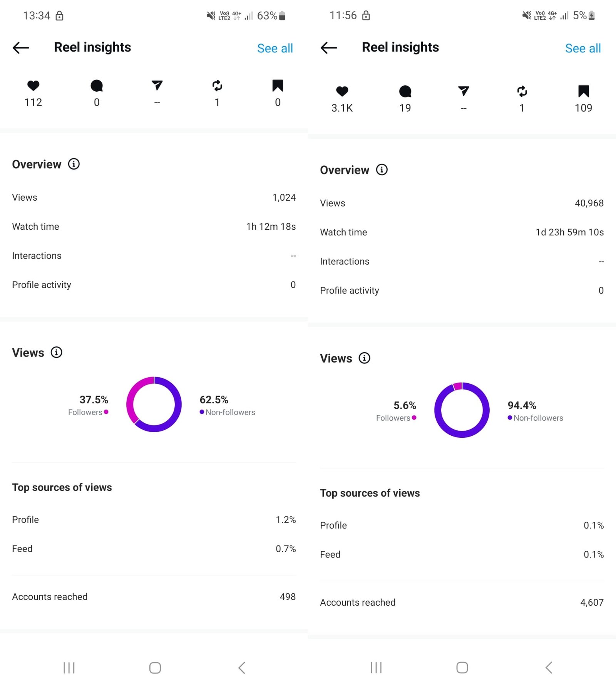Tap See all on the right screen

pyautogui.click(x=583, y=48)
